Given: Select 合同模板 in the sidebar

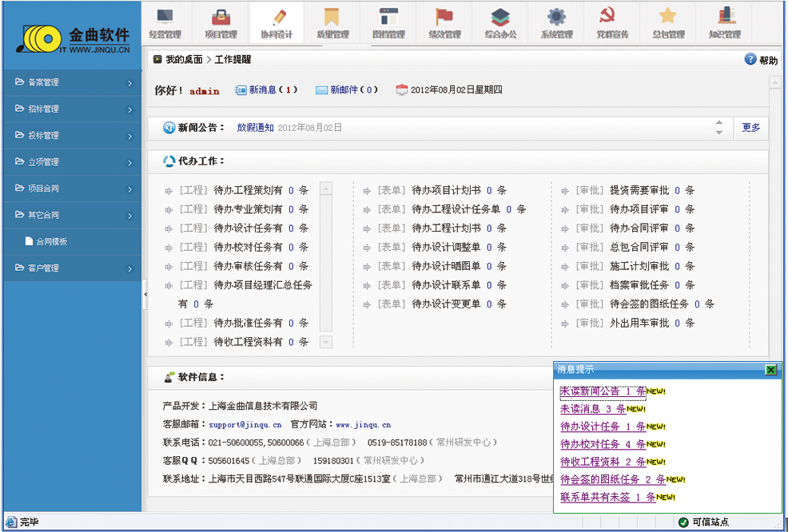Looking at the screenshot, I should tap(51, 241).
